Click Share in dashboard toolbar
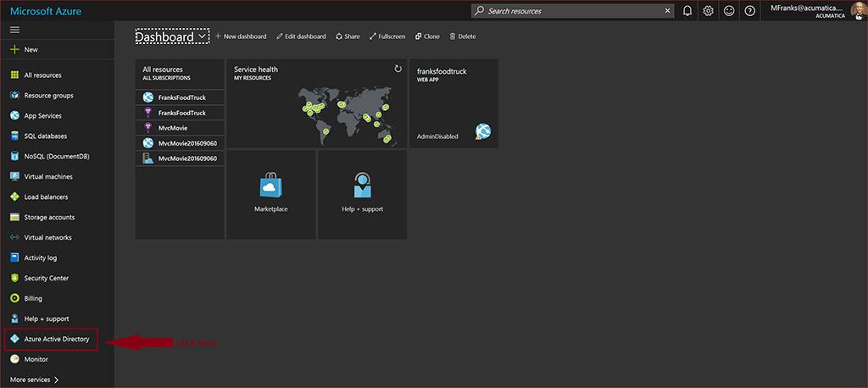 coord(348,36)
